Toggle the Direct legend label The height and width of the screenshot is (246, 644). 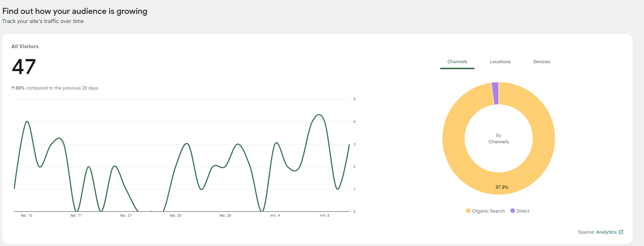click(523, 211)
